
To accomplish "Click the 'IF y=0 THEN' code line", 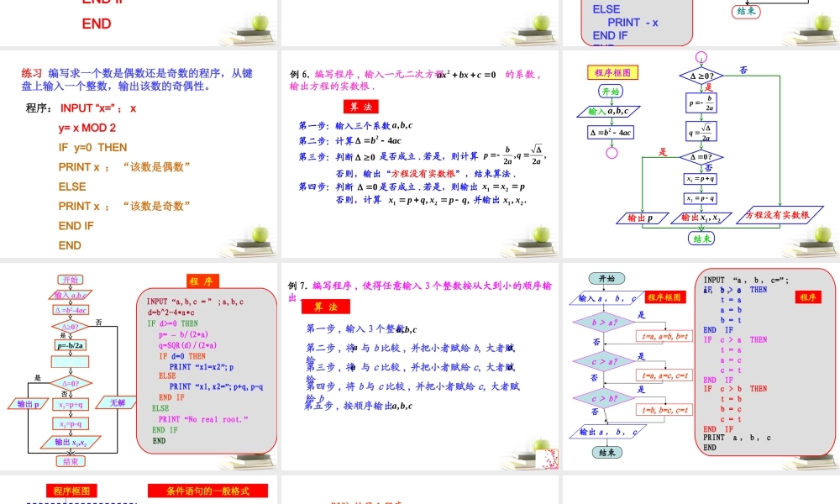I will 92,147.
